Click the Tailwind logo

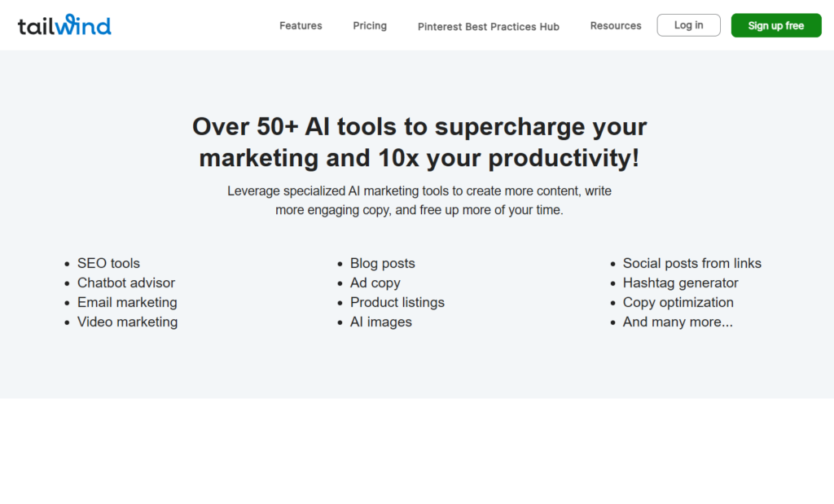(64, 25)
